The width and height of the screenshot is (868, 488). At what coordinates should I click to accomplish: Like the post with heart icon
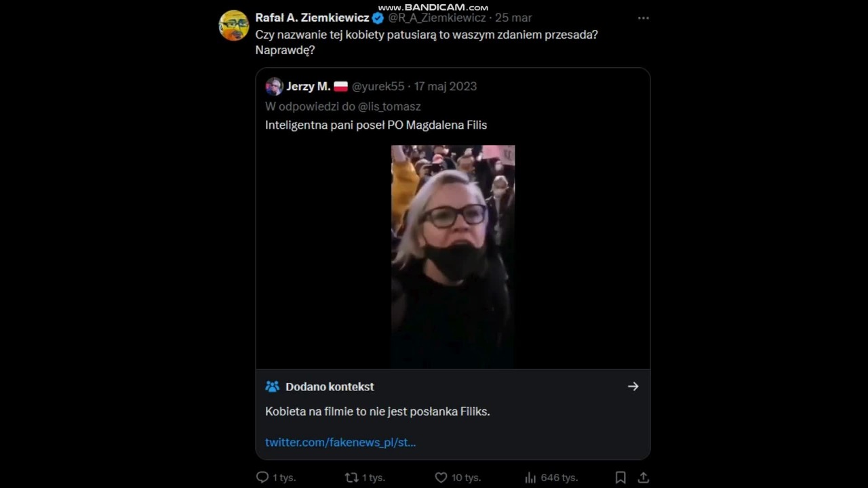pyautogui.click(x=441, y=477)
